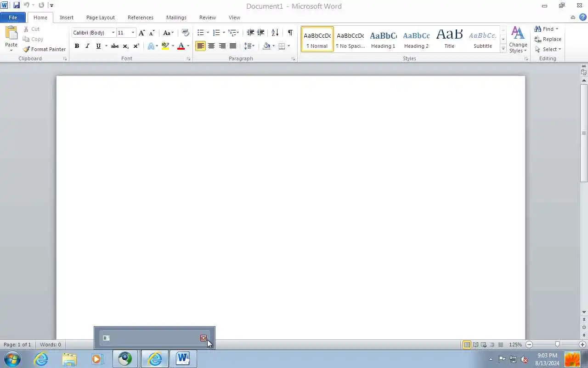The width and height of the screenshot is (588, 368).
Task: Click the Zoom Out minus button
Action: coord(529,345)
